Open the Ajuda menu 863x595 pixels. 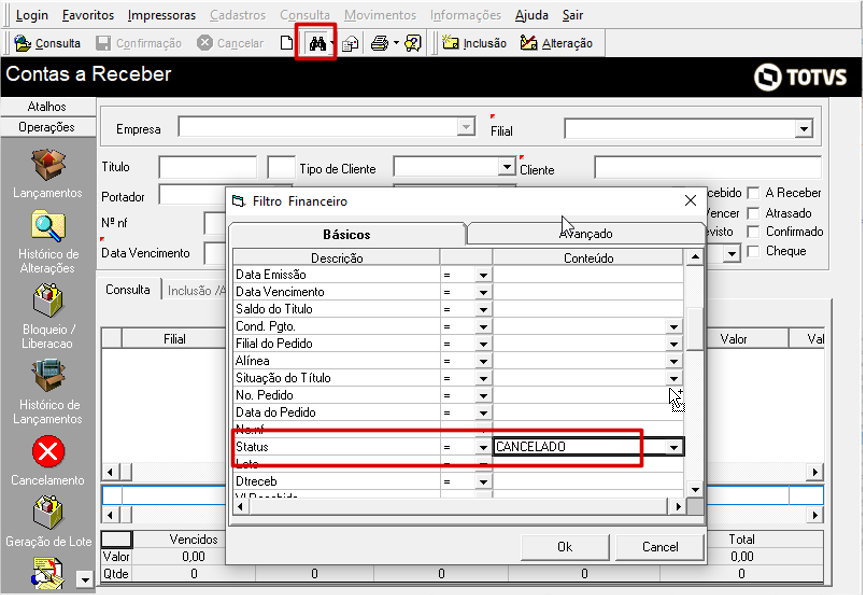click(x=532, y=15)
